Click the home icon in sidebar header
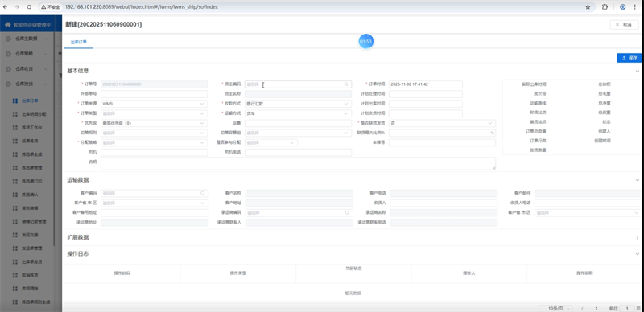Screen dimensions: 644x312 point(7,25)
